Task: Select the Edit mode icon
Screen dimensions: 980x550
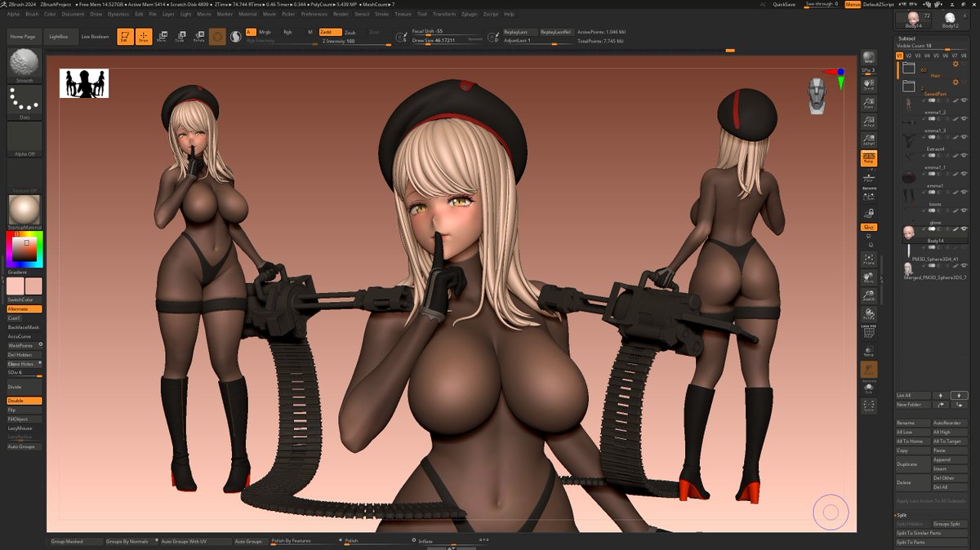Action: (126, 35)
